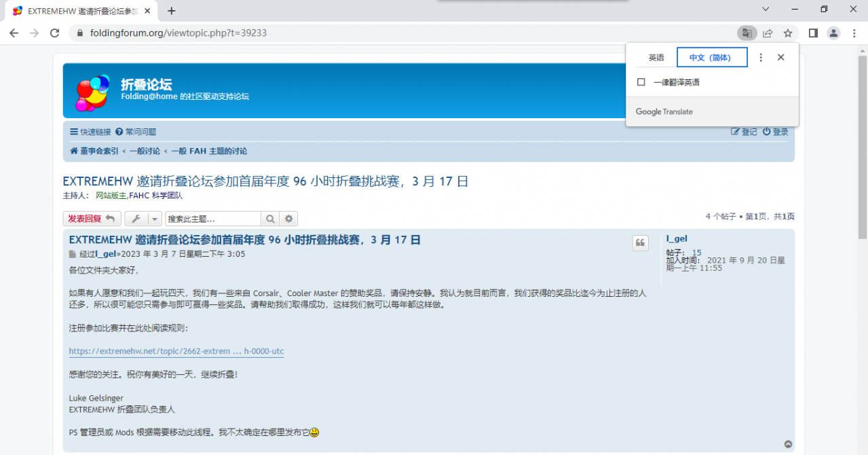Open the extremehw.net topic link
The height and width of the screenshot is (455, 868).
coord(176,351)
